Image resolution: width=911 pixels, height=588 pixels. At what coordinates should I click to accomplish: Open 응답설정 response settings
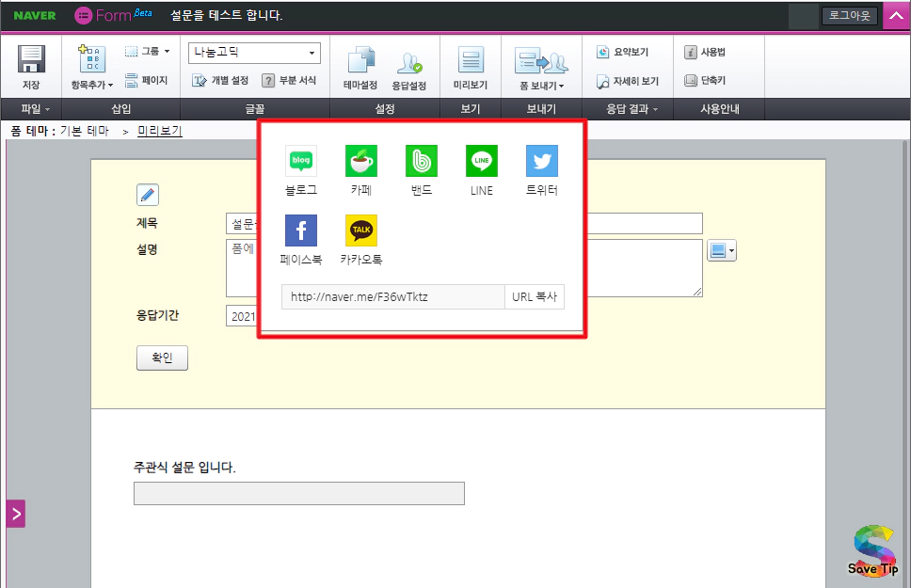point(409,71)
